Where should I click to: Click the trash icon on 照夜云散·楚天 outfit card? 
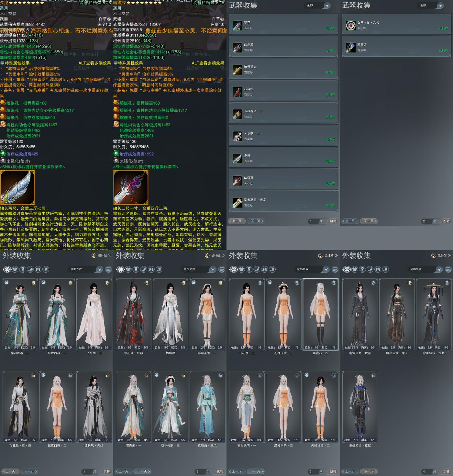(x=410, y=283)
